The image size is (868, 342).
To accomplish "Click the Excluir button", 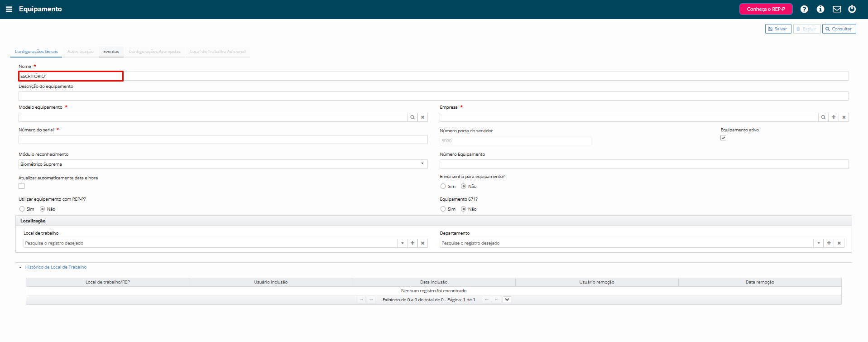I will click(x=807, y=29).
